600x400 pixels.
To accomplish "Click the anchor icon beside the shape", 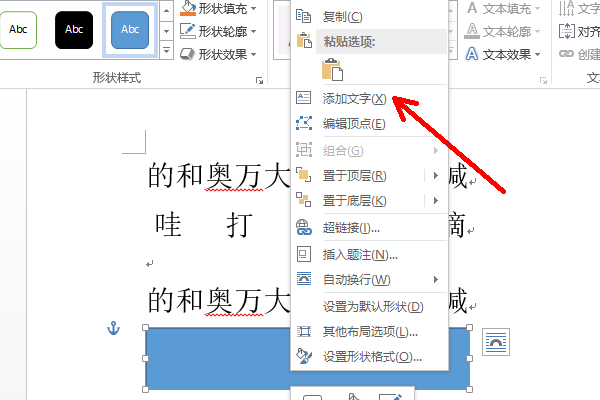I will coord(113,328).
